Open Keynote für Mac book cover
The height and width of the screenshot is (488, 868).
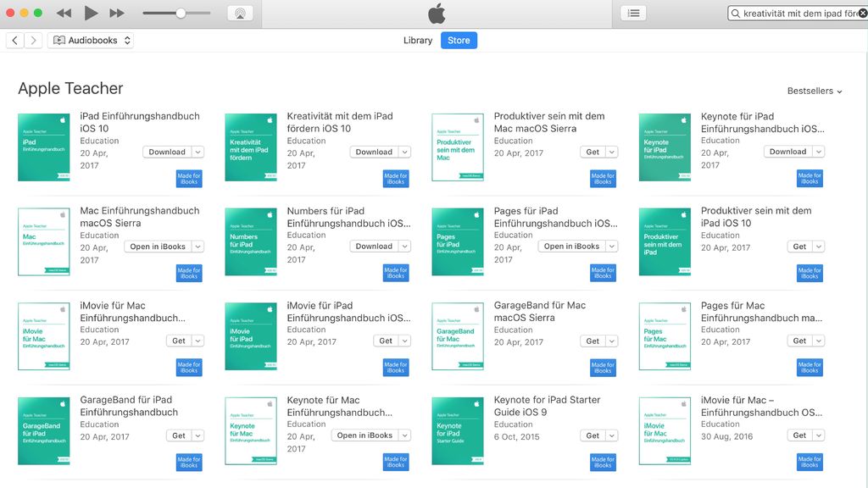click(x=251, y=431)
